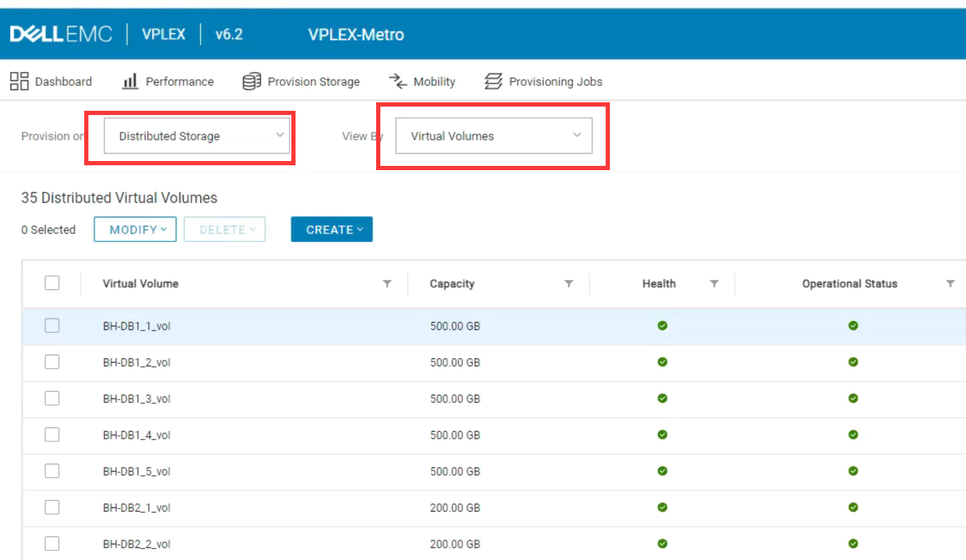Open the Capacity column filter
The width and height of the screenshot is (966, 560).
[x=569, y=283]
